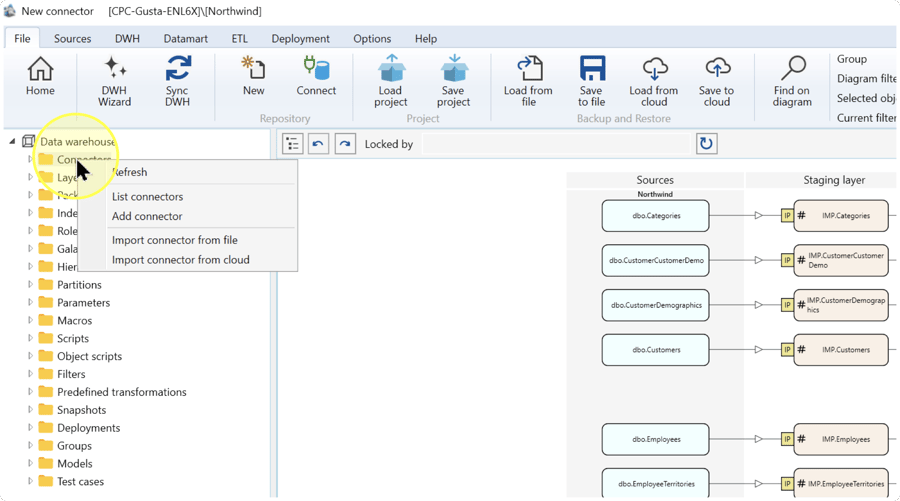Select the IMP.Categories staging box

[x=841, y=216]
